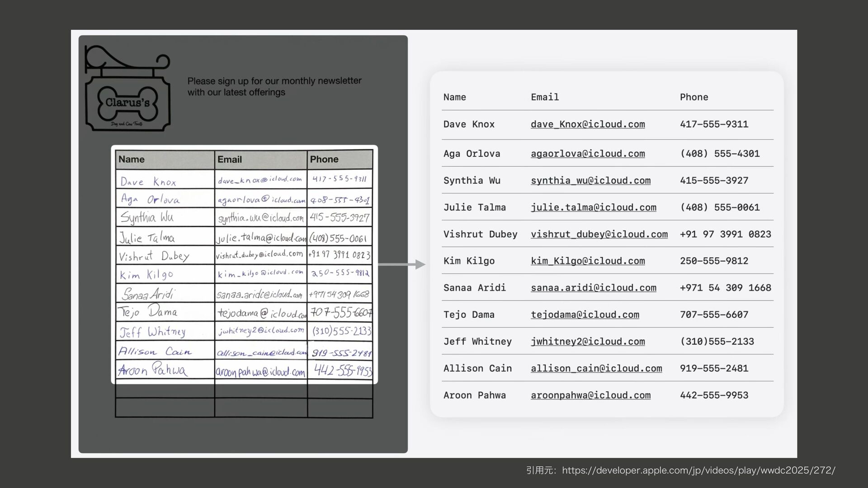Click handwritten name 'Kim Kilgo' on the form

(x=146, y=275)
